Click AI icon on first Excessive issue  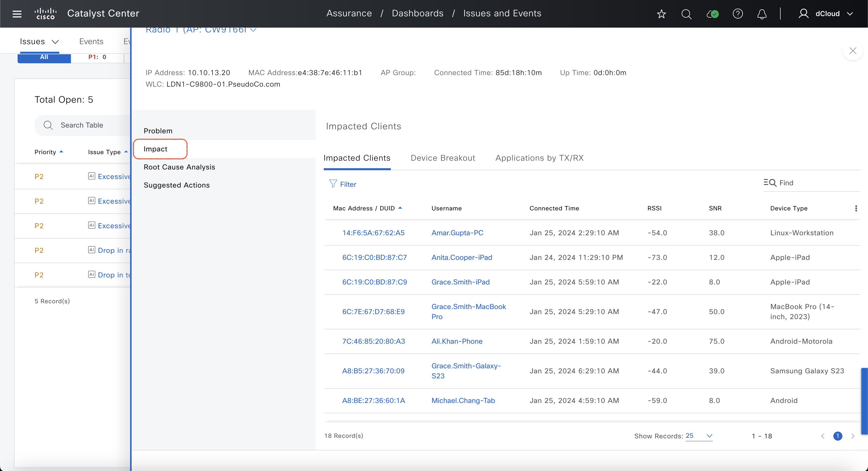(x=91, y=176)
